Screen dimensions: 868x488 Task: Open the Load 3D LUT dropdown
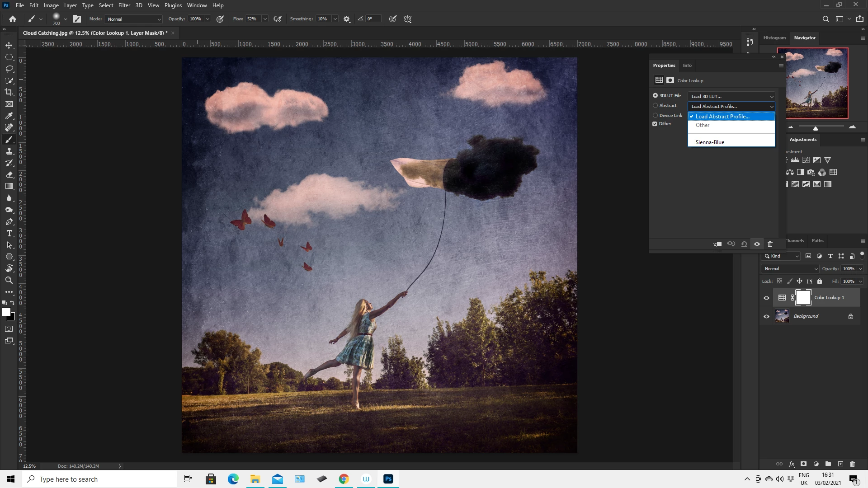click(x=731, y=96)
